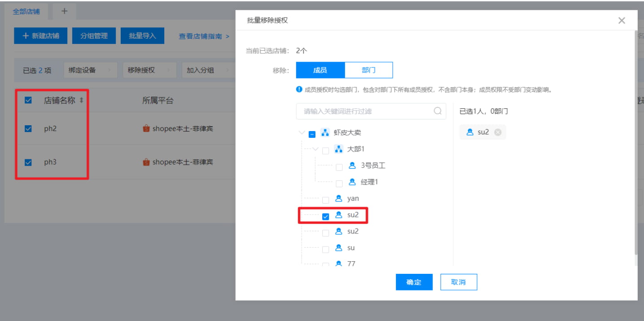Click the 取消 button
644x321 pixels.
459,282
